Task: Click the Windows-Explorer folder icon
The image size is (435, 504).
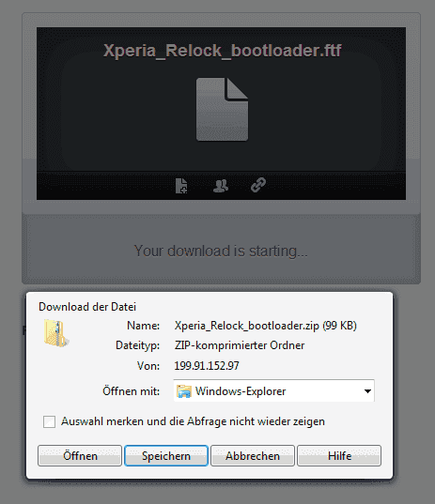Action: coord(184,391)
